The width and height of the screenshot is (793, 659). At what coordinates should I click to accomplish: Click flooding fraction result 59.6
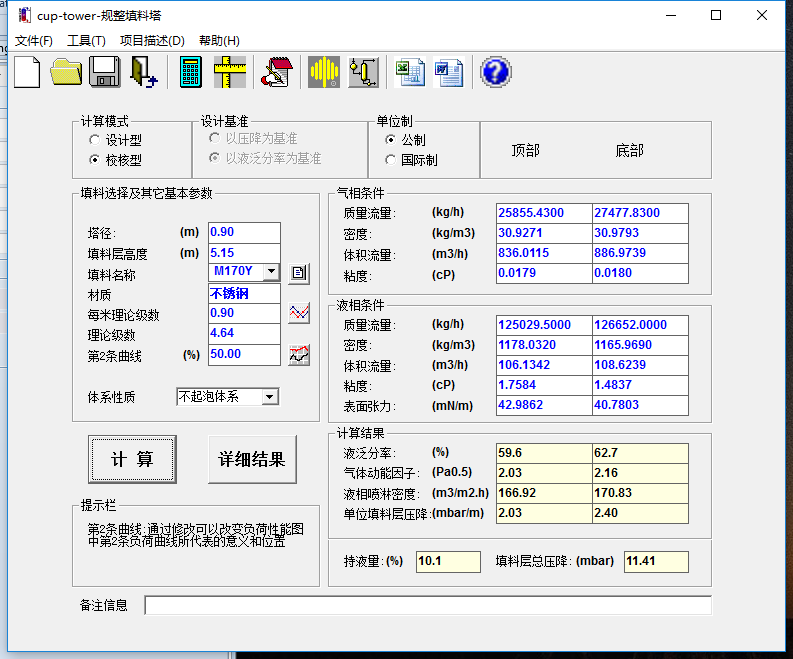tap(544, 453)
